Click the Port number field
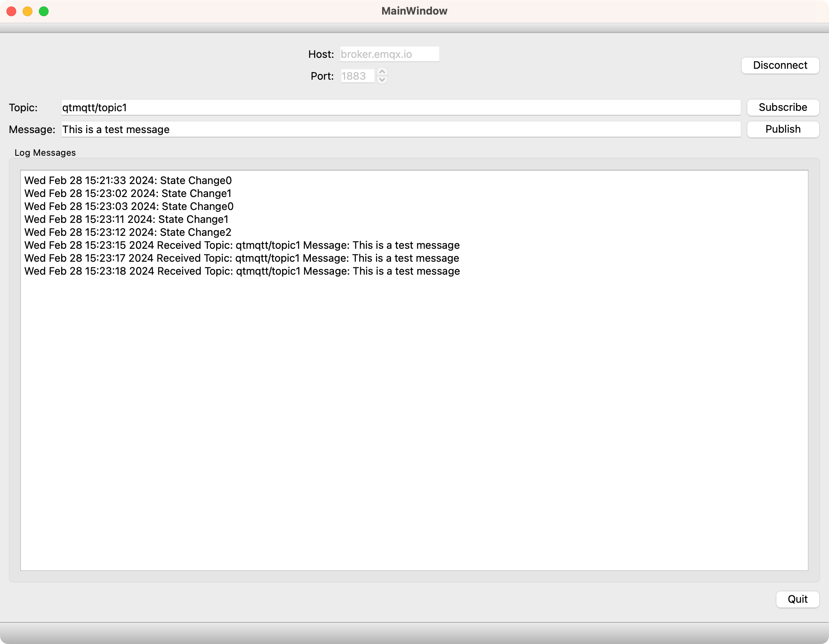Screen dimensions: 829x644 tap(358, 76)
